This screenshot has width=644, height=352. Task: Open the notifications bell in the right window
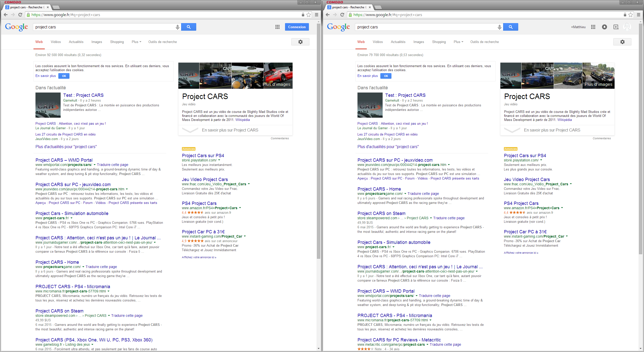click(x=605, y=27)
